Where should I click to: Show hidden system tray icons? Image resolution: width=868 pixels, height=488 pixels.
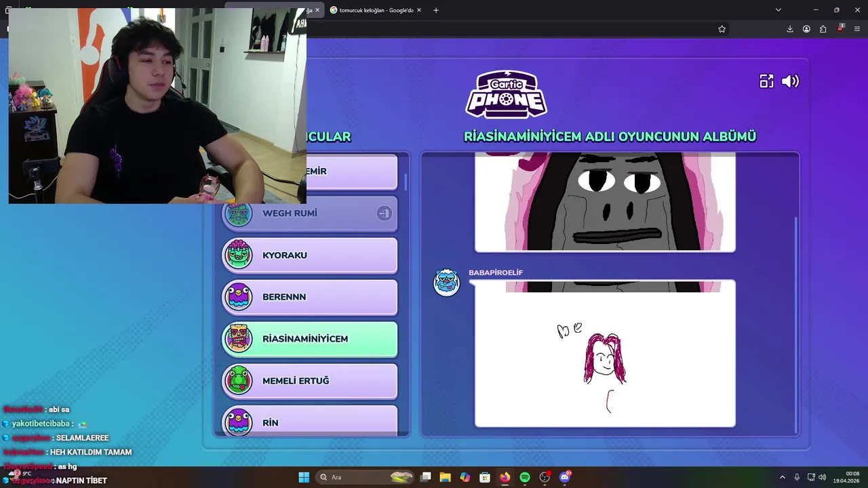782,477
